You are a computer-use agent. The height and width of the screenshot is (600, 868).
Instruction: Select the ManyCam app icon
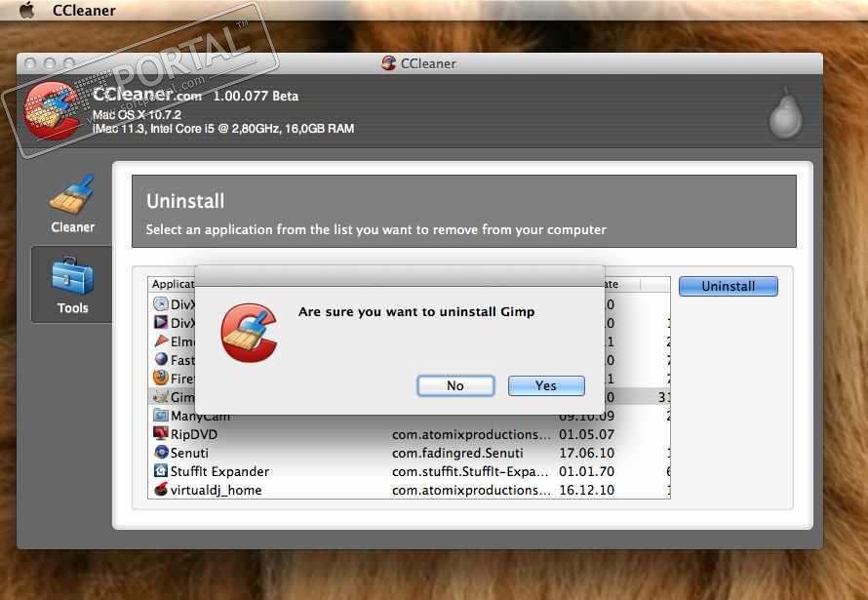click(x=161, y=416)
